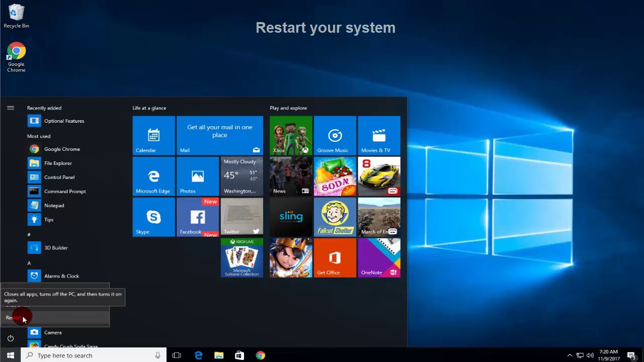Open File Explorer from the taskbar
Viewport: 644px width, 362px height.
(x=219, y=355)
